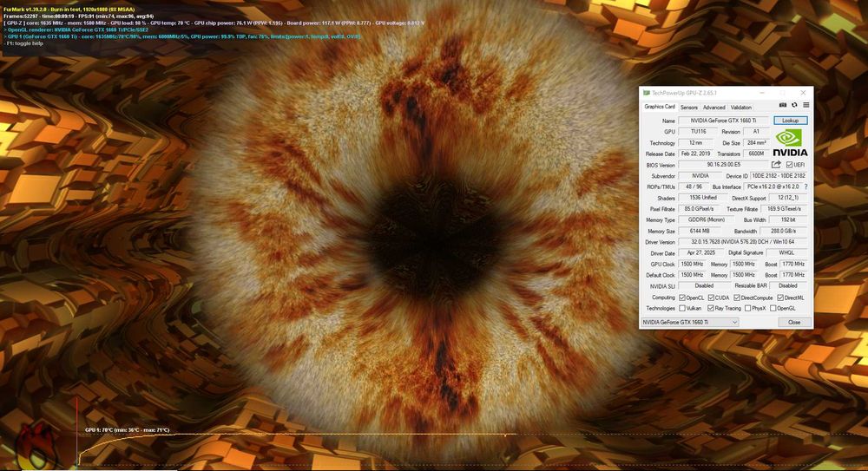Click the 6144 MB memory size value
The image size is (868, 471).
point(699,231)
